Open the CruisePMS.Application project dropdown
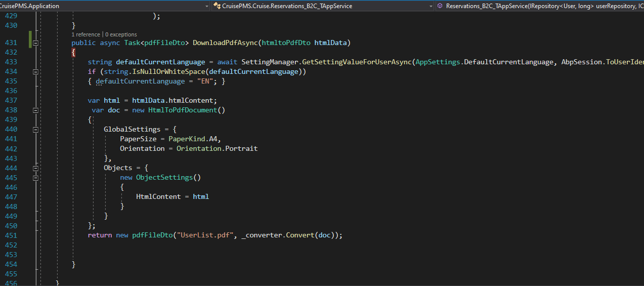This screenshot has height=286, width=644. coord(105,6)
